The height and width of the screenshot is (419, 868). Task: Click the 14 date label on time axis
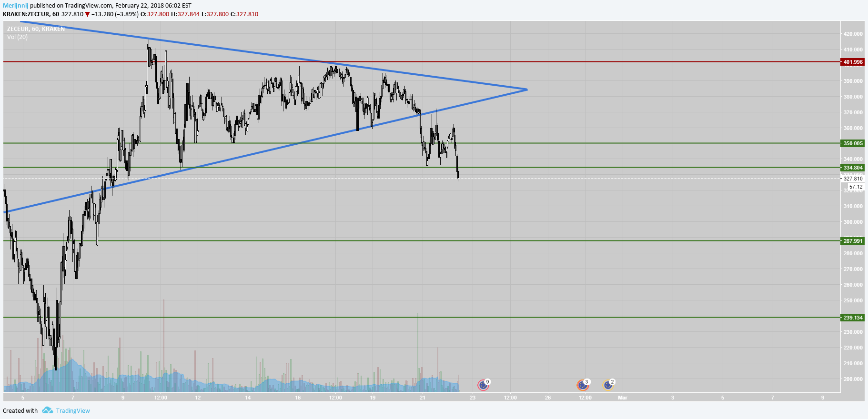click(248, 398)
